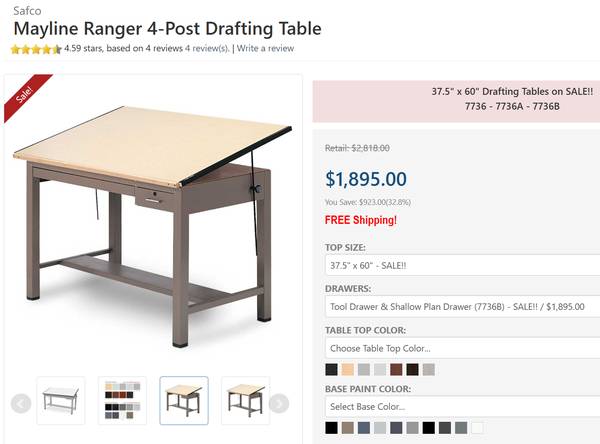Viewport: 600px width, 444px height.
Task: Click the previous thumbnails arrow
Action: point(21,403)
